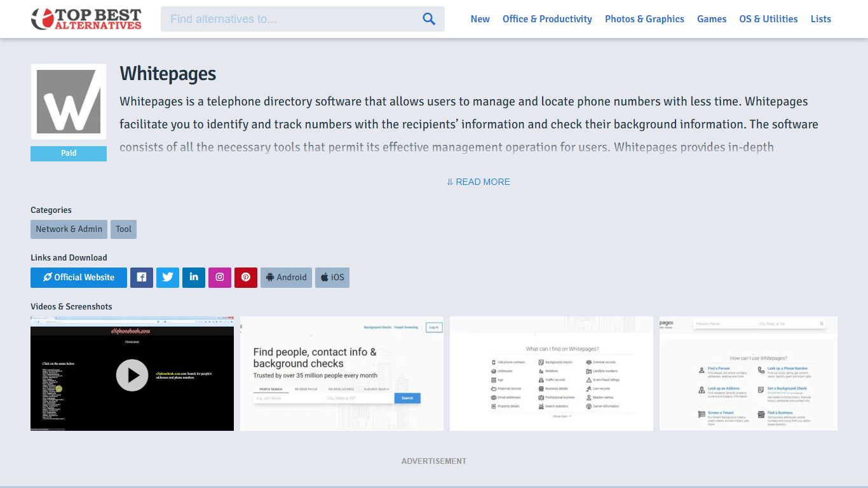Open the iOS download link
The height and width of the screenshot is (488, 868).
pos(332,278)
